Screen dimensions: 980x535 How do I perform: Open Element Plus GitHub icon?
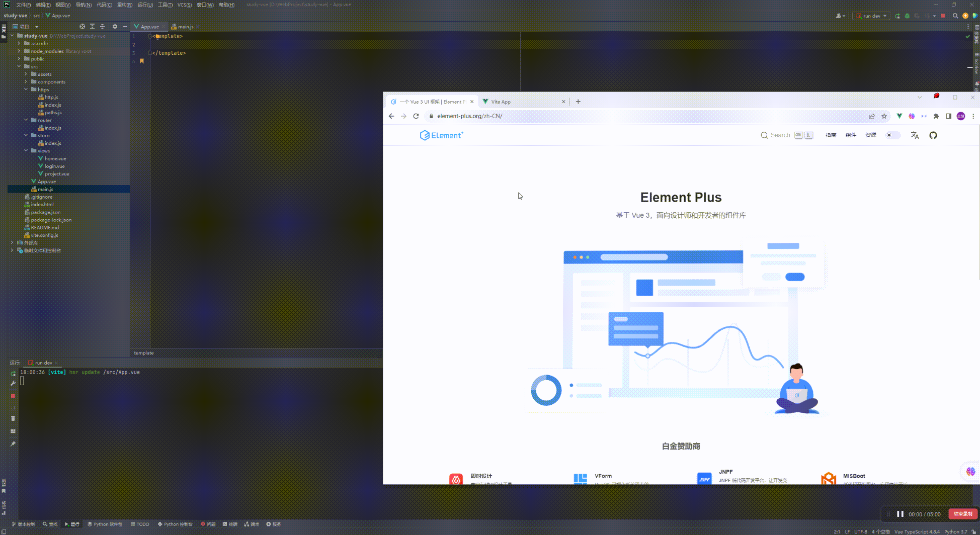tap(933, 135)
